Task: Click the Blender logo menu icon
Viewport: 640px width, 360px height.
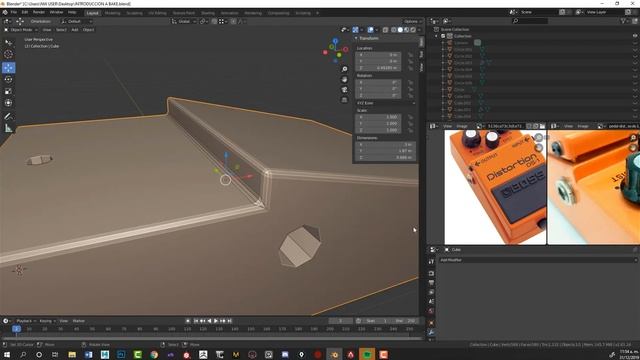Action: coord(5,12)
